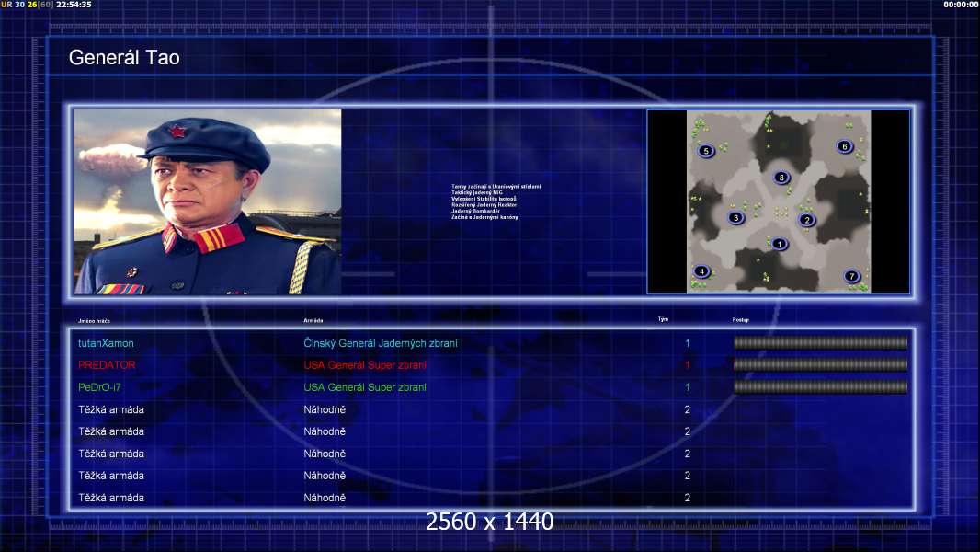The width and height of the screenshot is (980, 552).
Task: Pick start position marker 7 on the map
Action: click(x=851, y=276)
